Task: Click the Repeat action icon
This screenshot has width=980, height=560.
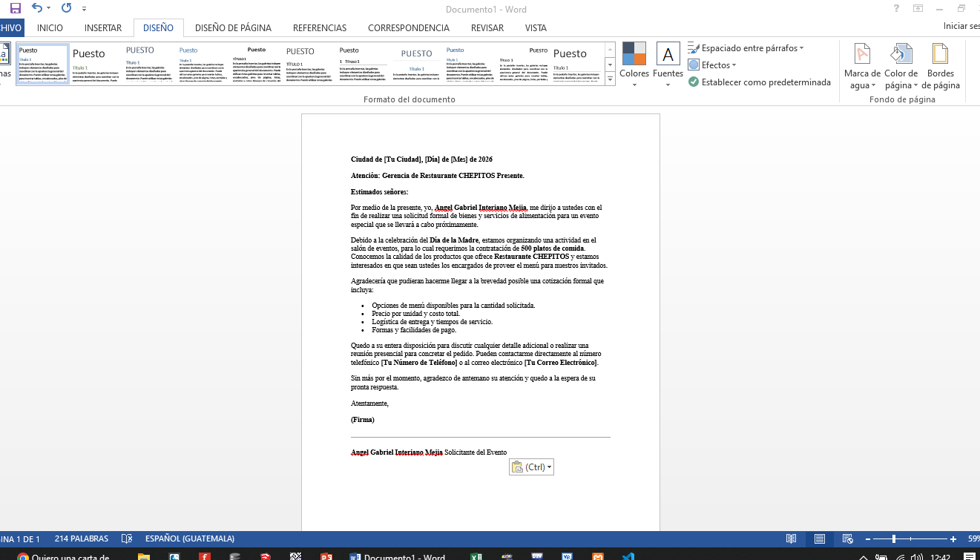Action: point(67,8)
